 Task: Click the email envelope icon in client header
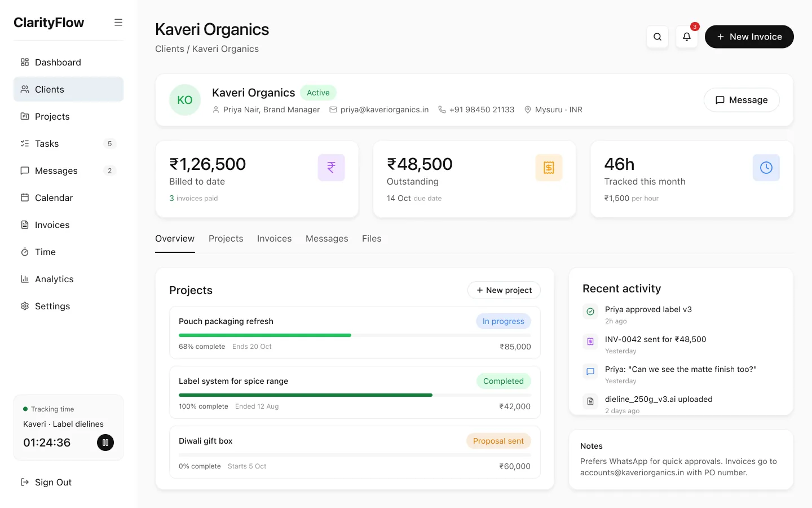pyautogui.click(x=333, y=110)
